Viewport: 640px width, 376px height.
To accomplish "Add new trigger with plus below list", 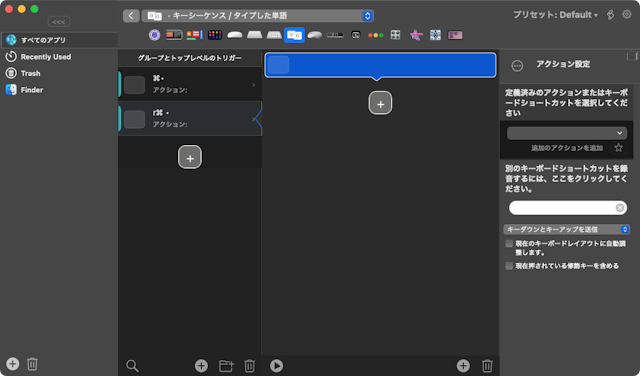I will [190, 157].
